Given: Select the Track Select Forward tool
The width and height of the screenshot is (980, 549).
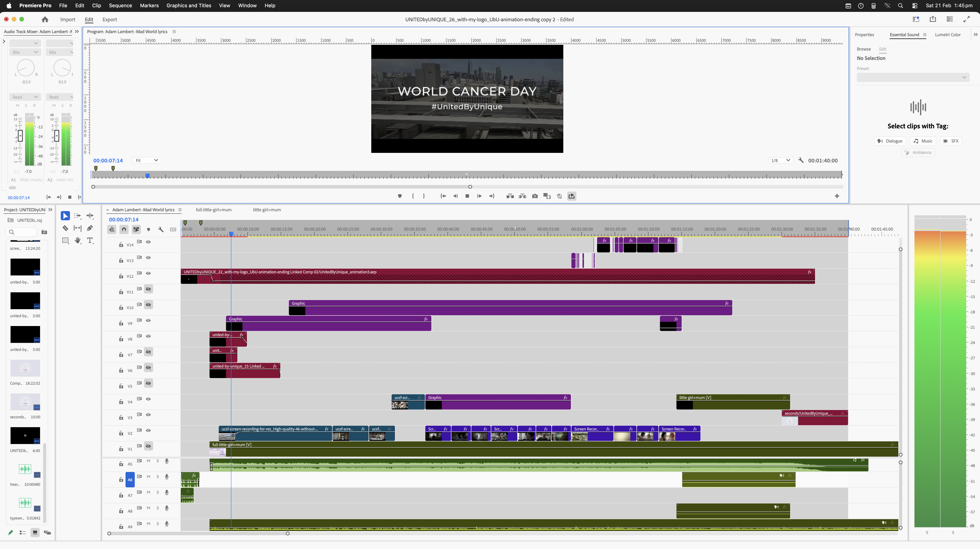Looking at the screenshot, I should point(78,216).
